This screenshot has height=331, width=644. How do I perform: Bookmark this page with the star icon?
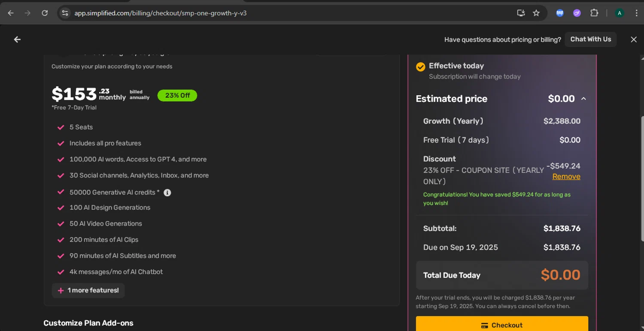click(536, 13)
